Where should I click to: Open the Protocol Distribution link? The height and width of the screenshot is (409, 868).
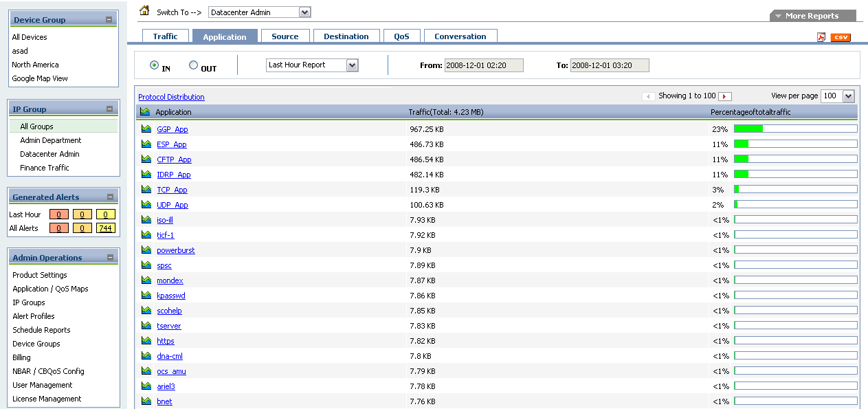pyautogui.click(x=171, y=97)
